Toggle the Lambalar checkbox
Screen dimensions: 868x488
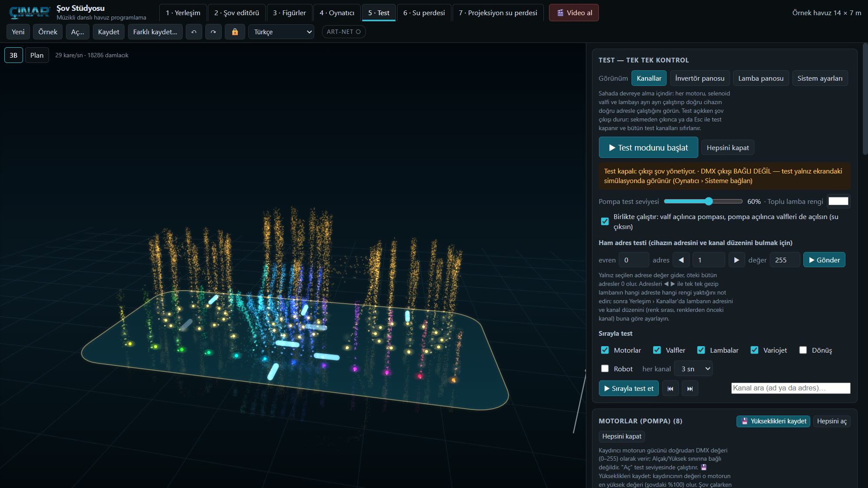(x=701, y=350)
